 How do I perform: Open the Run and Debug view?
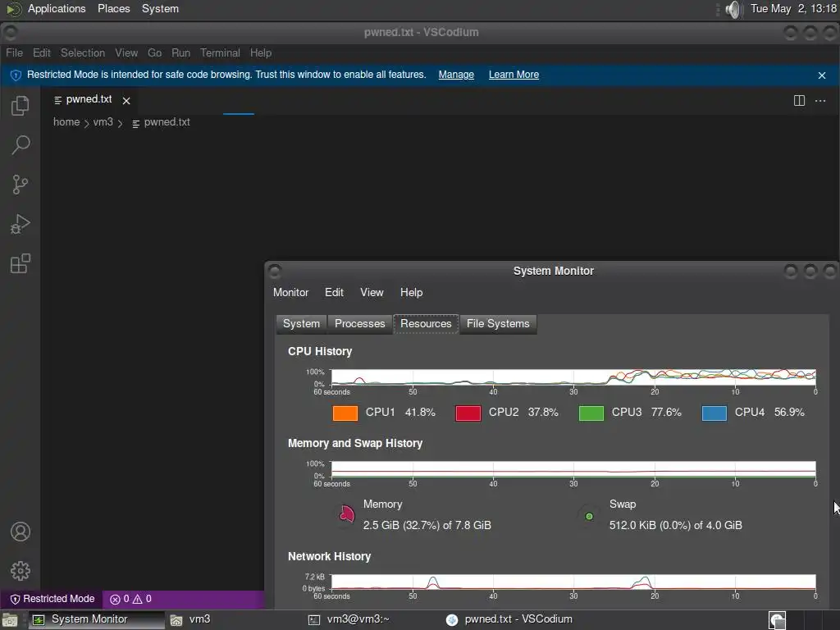[x=21, y=224]
